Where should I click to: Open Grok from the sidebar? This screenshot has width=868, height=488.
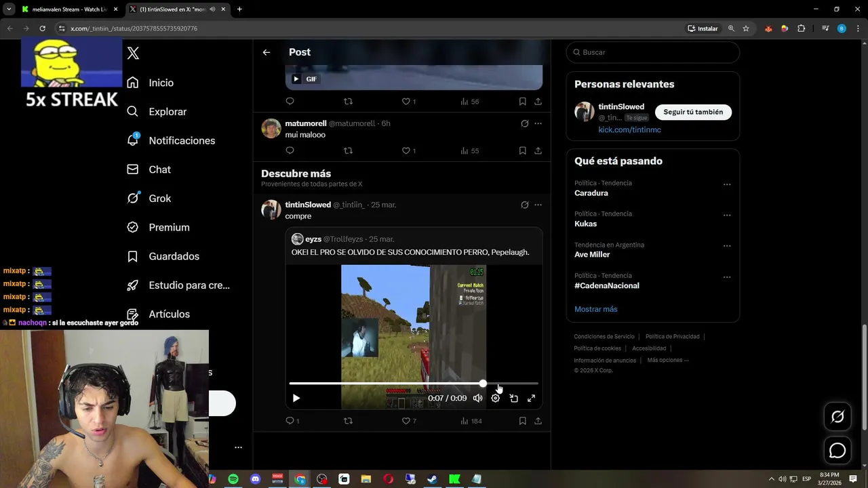[149, 199]
